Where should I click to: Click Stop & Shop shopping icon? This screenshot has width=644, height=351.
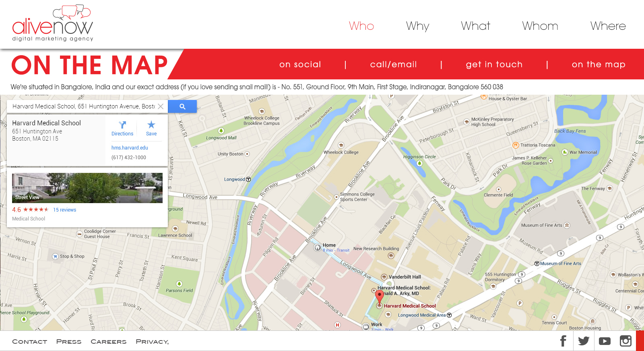[x=55, y=257]
